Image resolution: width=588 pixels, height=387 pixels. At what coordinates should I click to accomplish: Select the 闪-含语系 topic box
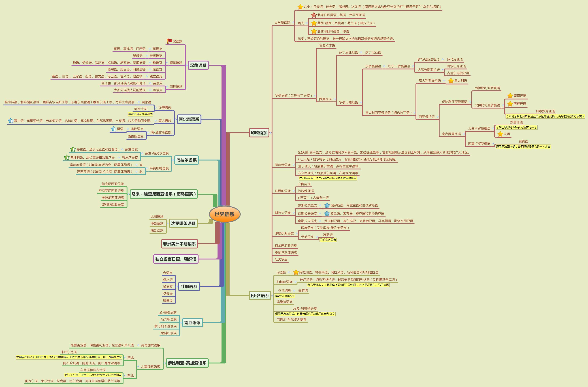pyautogui.click(x=260, y=295)
